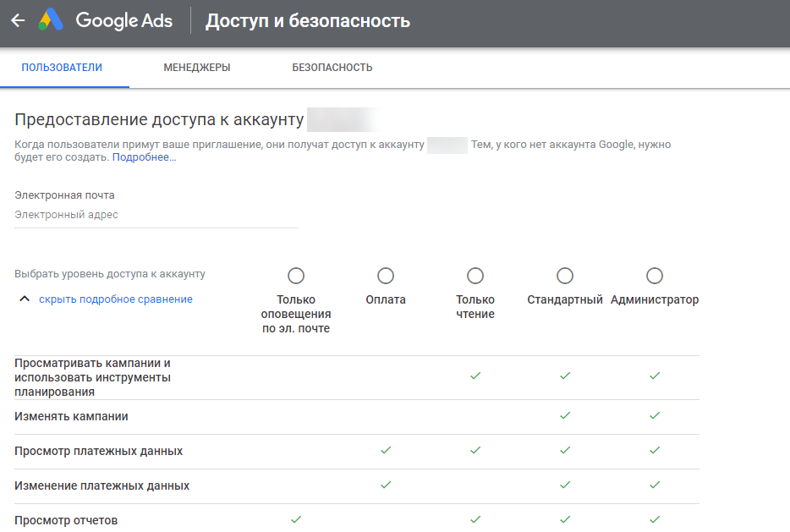Select the Администратор access level radio button

(654, 275)
